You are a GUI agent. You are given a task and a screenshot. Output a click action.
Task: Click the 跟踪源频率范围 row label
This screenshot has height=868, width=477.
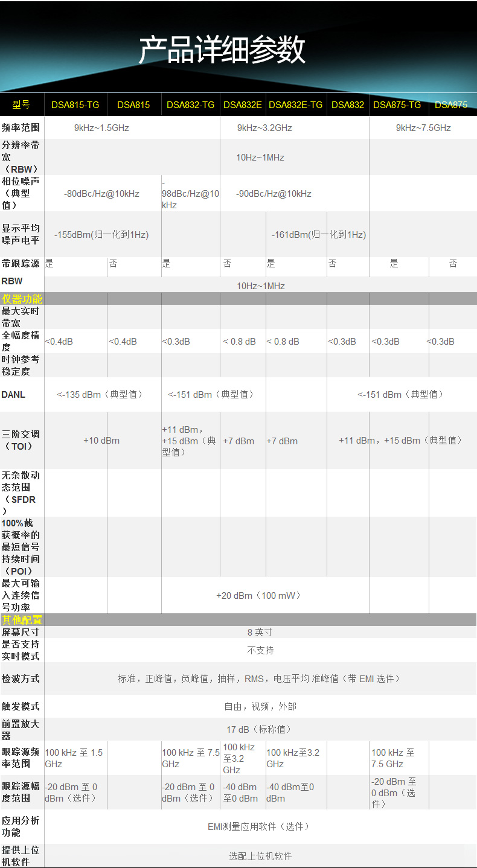21,758
